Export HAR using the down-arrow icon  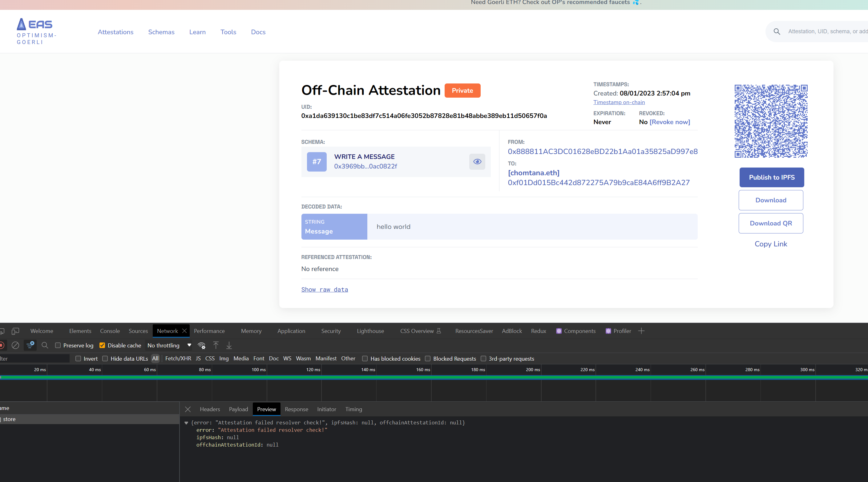pyautogui.click(x=229, y=345)
